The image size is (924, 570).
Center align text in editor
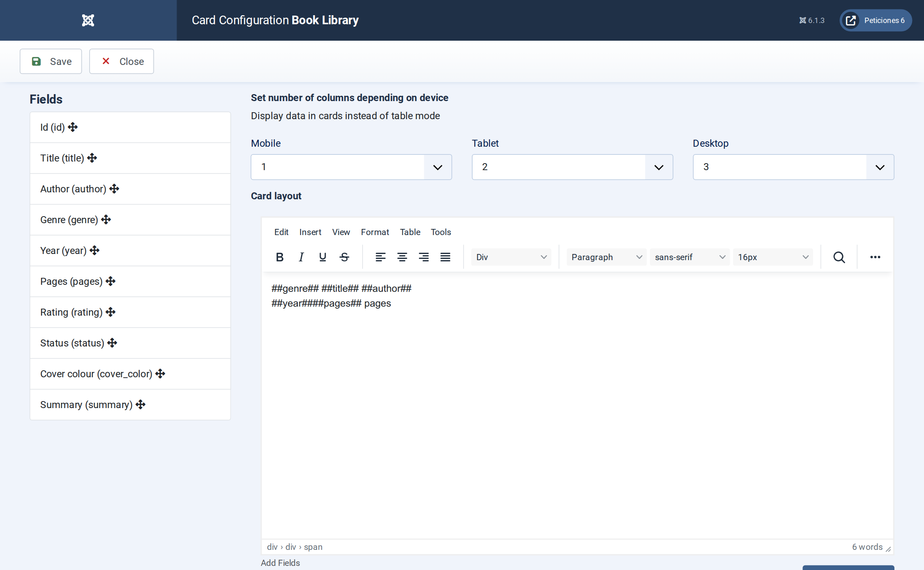tap(402, 257)
